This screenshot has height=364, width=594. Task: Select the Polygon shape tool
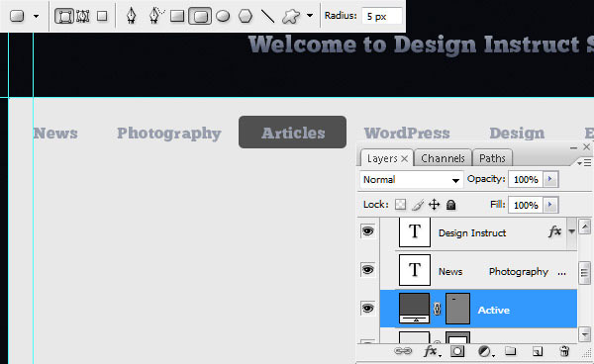click(x=246, y=16)
